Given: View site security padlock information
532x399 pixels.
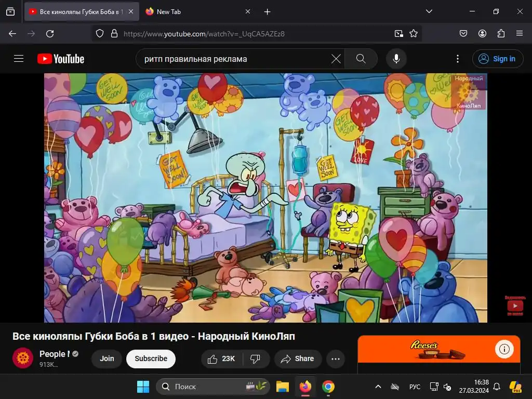Looking at the screenshot, I should [x=114, y=34].
